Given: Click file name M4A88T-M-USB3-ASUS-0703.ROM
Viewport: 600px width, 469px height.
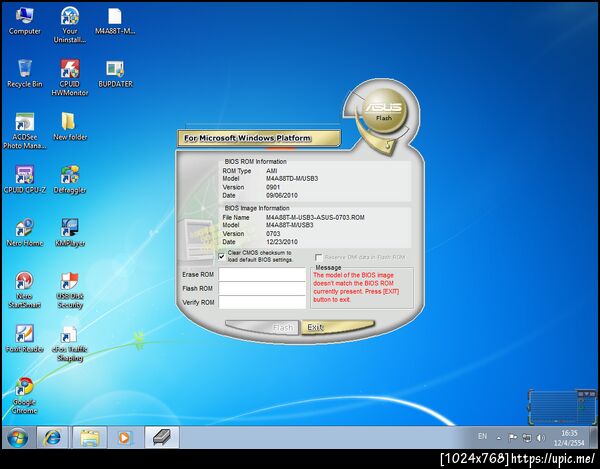Looking at the screenshot, I should coord(315,217).
